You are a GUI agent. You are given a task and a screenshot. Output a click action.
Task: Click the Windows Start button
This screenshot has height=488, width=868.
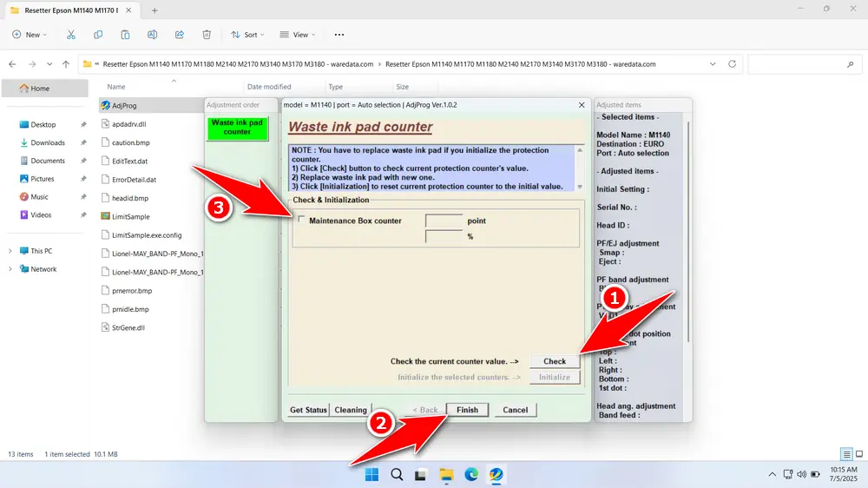[x=372, y=475]
